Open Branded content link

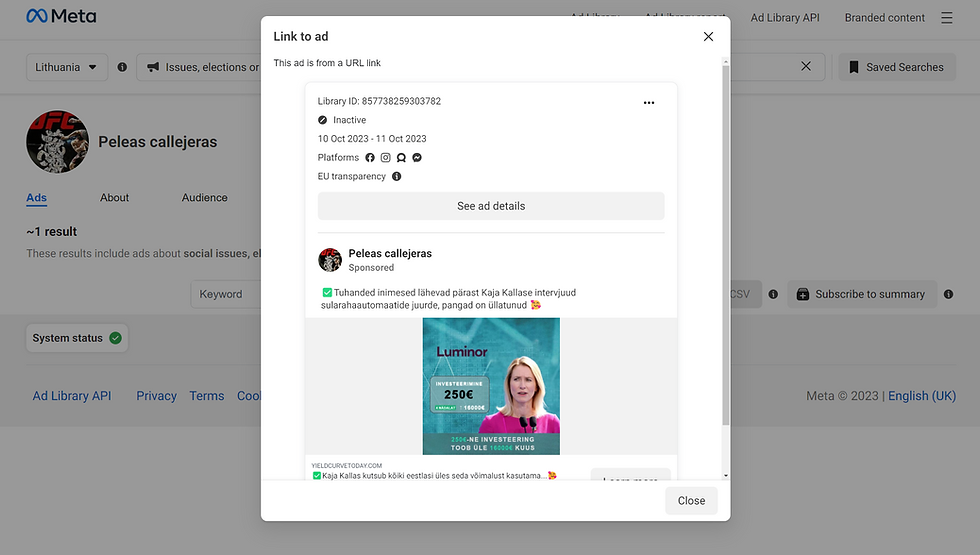coord(884,18)
